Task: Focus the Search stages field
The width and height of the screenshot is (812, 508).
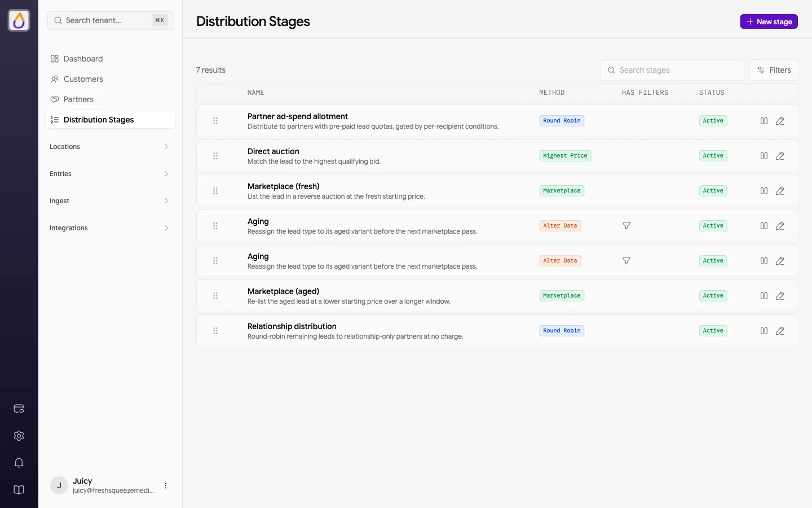Action: [x=672, y=70]
